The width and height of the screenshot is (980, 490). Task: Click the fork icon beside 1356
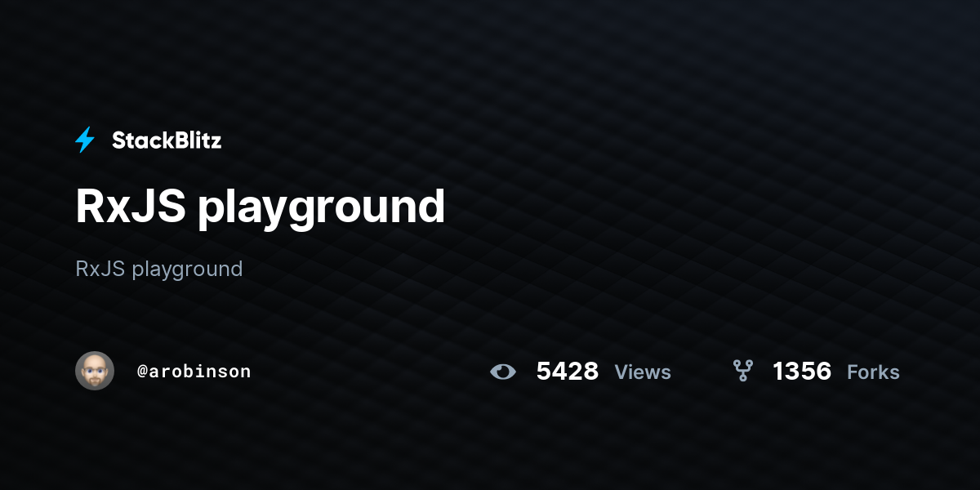pyautogui.click(x=742, y=372)
